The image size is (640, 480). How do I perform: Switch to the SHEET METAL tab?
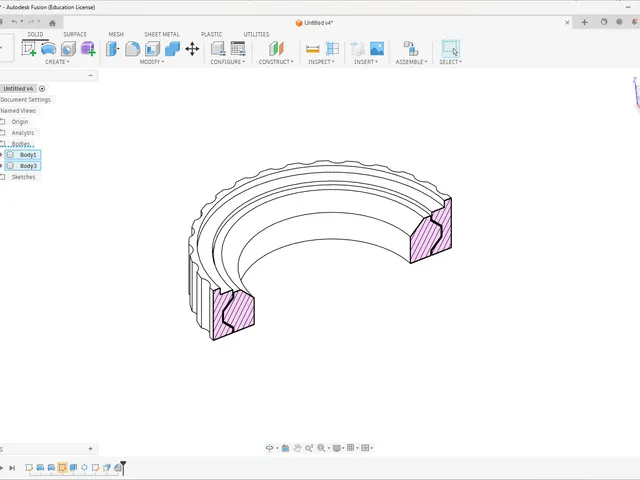pos(162,34)
